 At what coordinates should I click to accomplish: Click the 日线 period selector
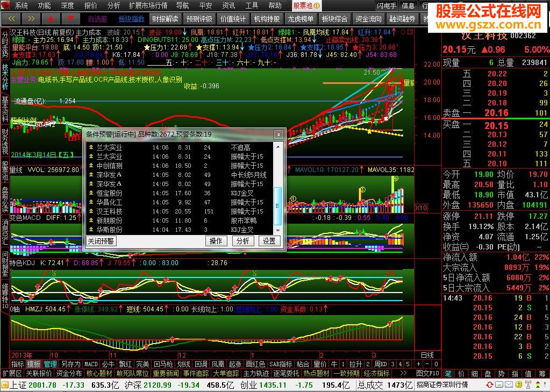[427, 355]
